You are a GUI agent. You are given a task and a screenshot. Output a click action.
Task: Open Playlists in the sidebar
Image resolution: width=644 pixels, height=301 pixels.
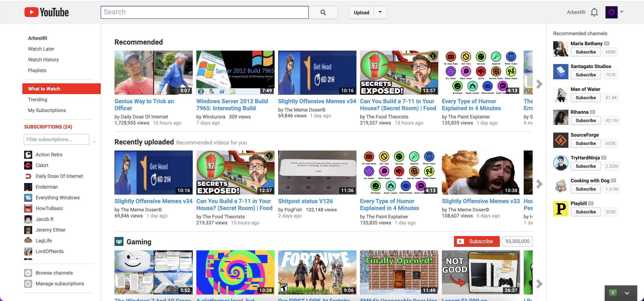pos(37,70)
